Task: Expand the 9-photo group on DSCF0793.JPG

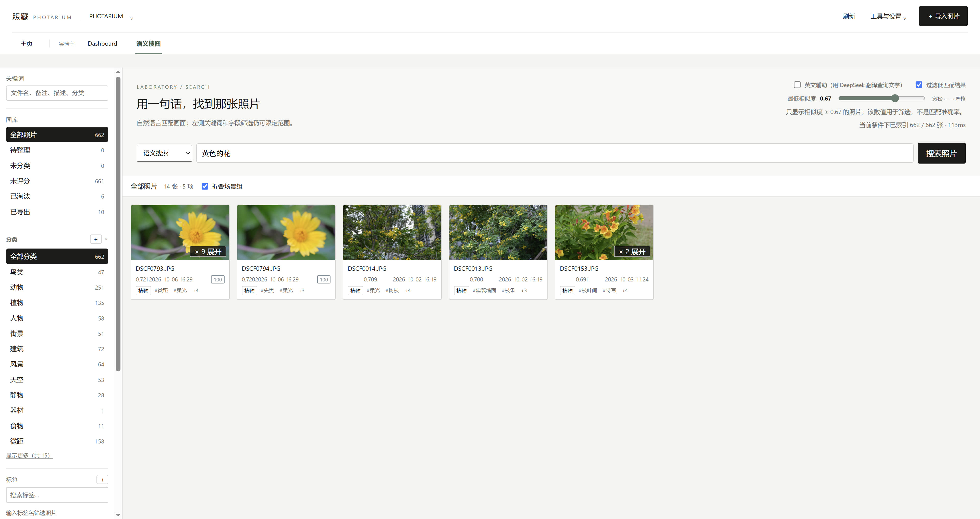Action: click(208, 252)
